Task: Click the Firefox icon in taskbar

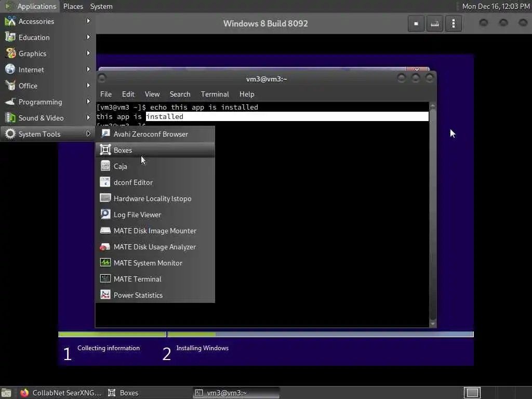Action: pos(24,393)
